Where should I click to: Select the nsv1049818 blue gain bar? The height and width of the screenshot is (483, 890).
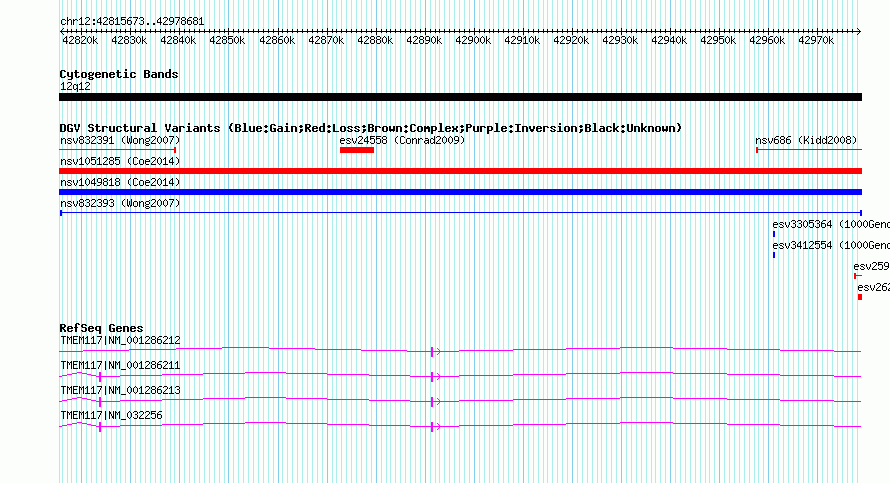pos(460,192)
